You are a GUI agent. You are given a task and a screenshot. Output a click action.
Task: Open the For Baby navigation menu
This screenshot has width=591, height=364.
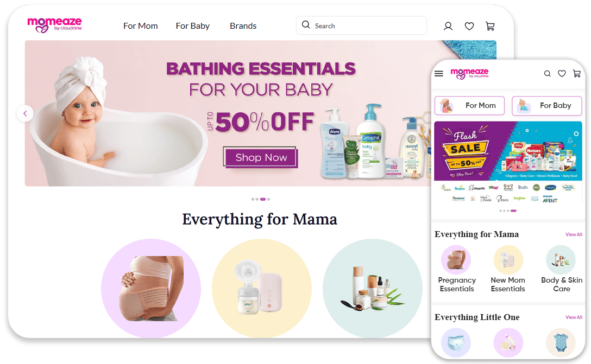pos(193,26)
